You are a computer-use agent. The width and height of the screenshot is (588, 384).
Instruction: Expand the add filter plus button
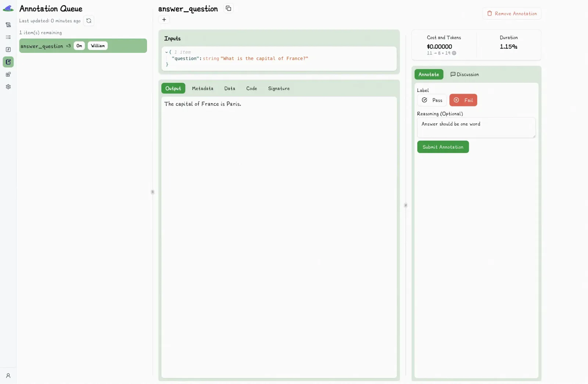tap(164, 19)
